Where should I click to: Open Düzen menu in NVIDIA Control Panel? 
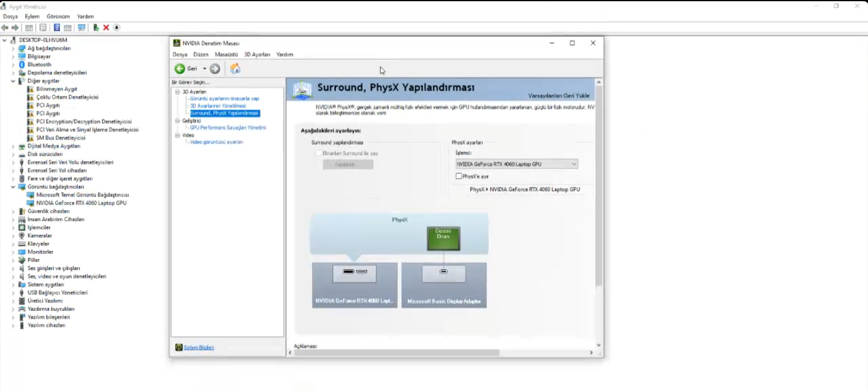(x=201, y=54)
